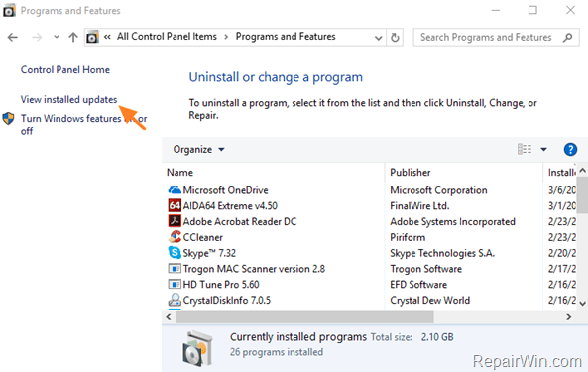Image resolution: width=588 pixels, height=372 pixels.
Task: Click horizontal scrollbar right arrow
Action: click(x=568, y=317)
